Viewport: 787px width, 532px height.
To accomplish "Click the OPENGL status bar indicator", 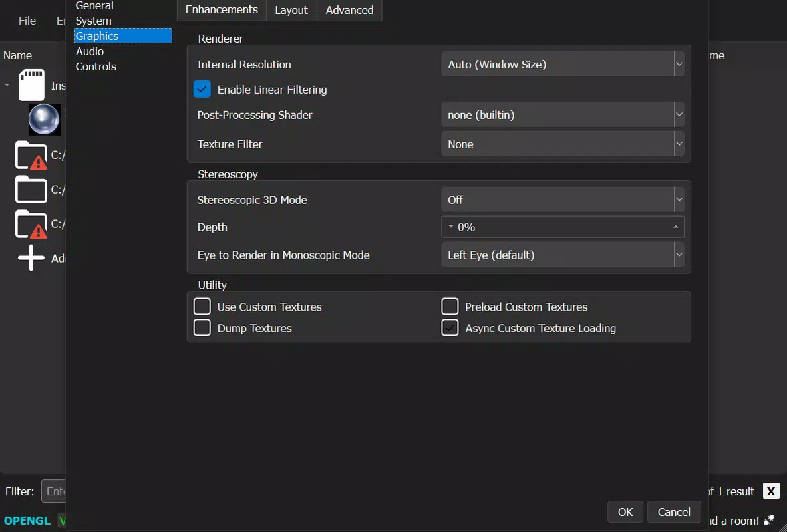I will tap(27, 521).
